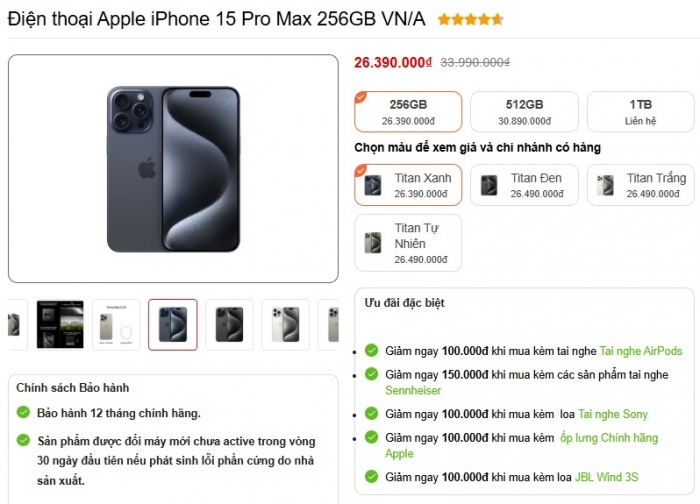Follow the Sennheiser headphones link
This screenshot has height=504, width=700.
tap(413, 391)
